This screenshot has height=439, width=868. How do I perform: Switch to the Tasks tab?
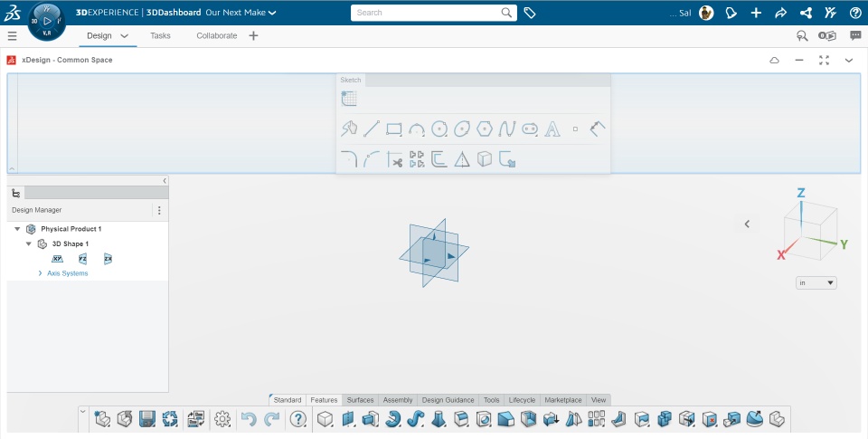coord(160,35)
